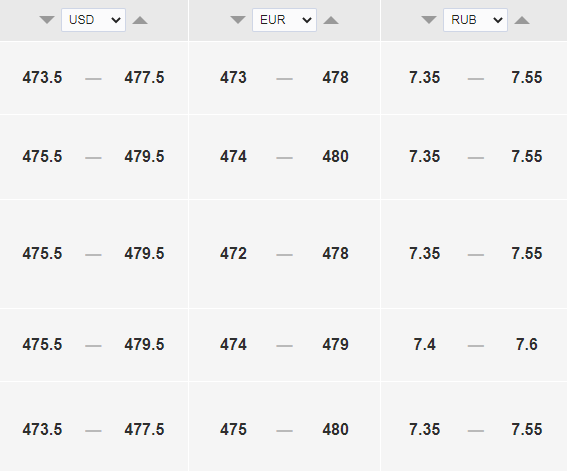Sort RUB column descending with down arrow
Image resolution: width=567 pixels, height=471 pixels.
[x=429, y=20]
